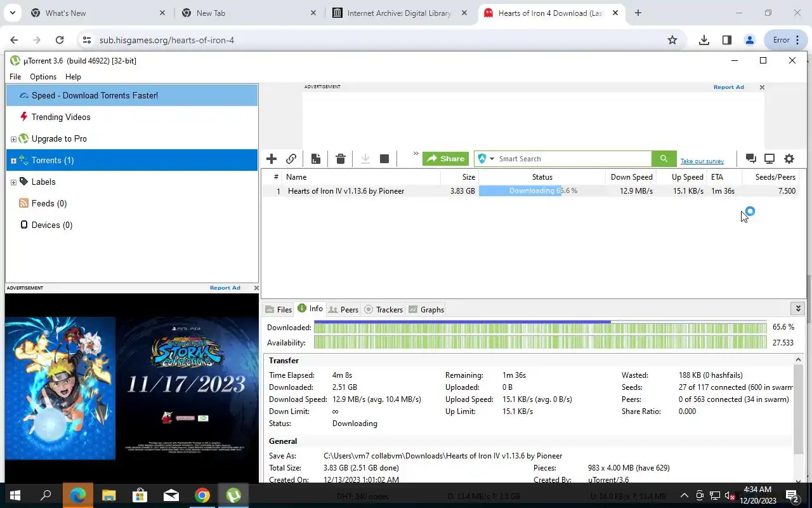Open the Take our survey link
812x508 pixels.
coord(702,161)
